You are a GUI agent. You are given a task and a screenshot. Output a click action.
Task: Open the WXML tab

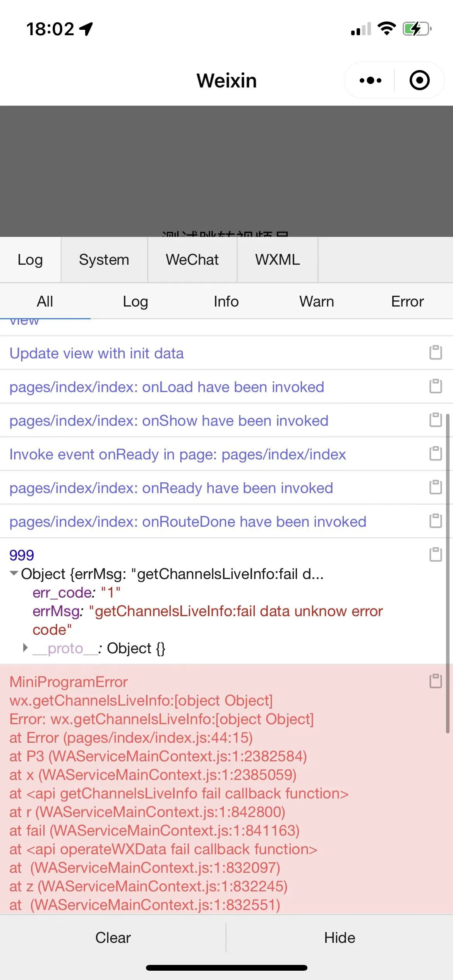click(278, 260)
